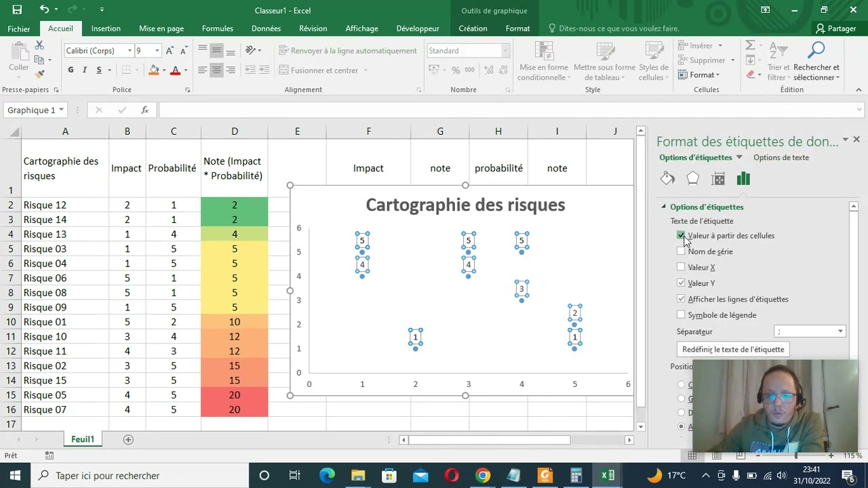Click the Windows search box

139,475
